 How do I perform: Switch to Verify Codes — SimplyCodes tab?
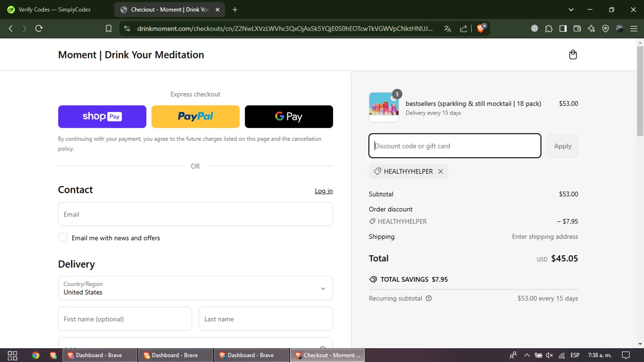[55, 9]
